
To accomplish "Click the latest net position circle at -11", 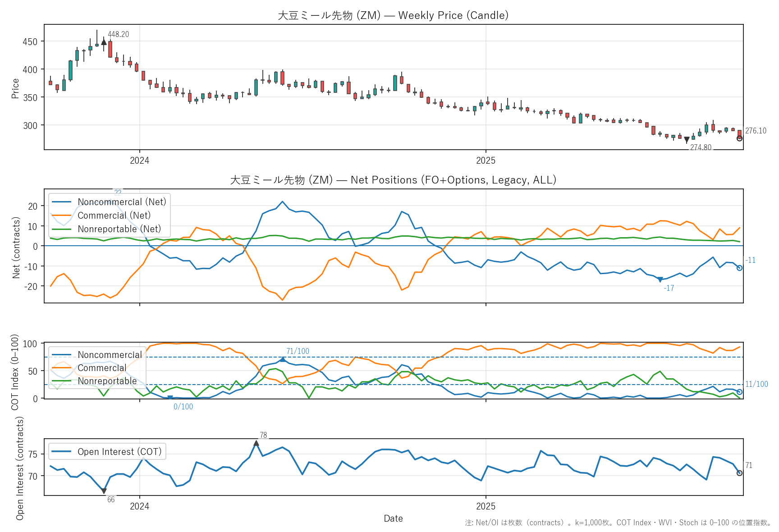I will tap(739, 268).
